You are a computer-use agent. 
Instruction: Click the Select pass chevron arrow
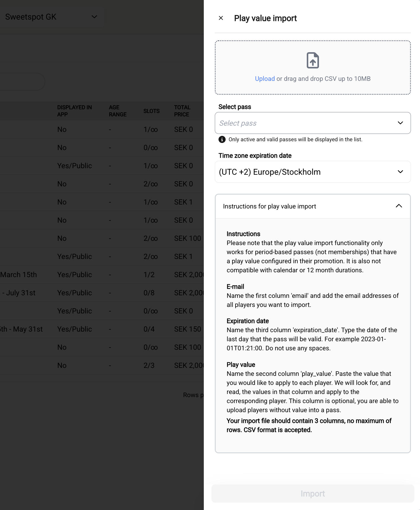[x=400, y=123]
